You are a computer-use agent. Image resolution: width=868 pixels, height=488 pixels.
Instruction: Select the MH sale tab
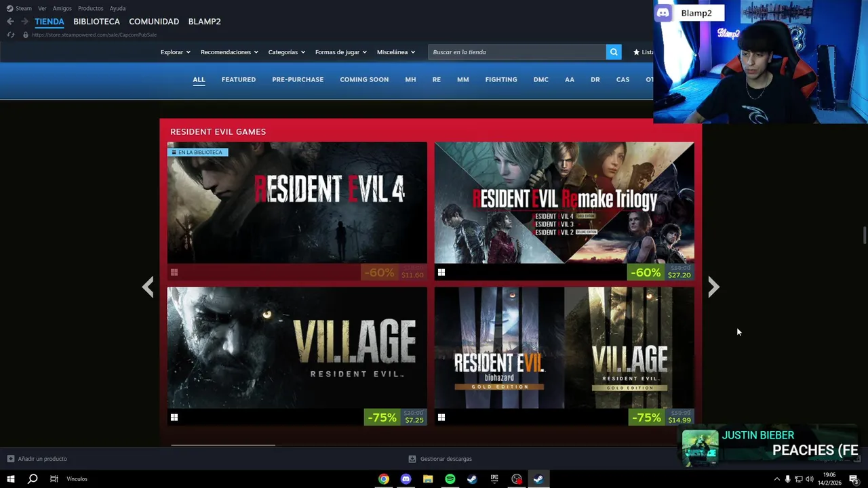(410, 79)
